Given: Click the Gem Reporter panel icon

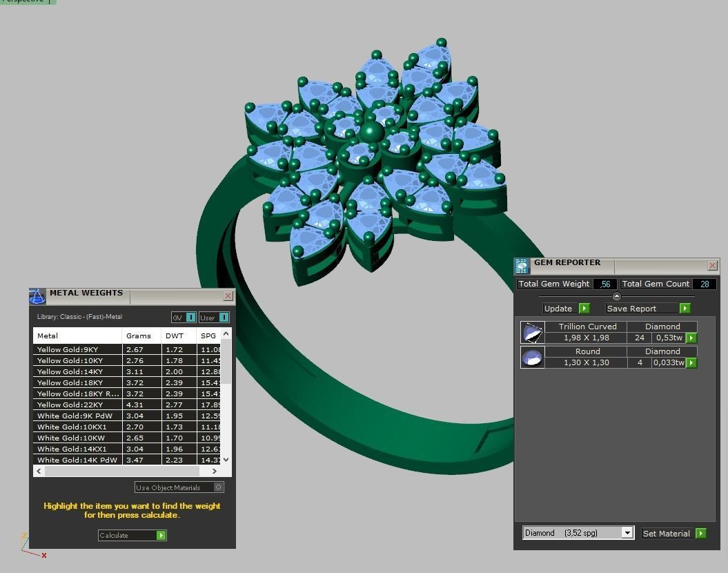Looking at the screenshot, I should (x=522, y=266).
